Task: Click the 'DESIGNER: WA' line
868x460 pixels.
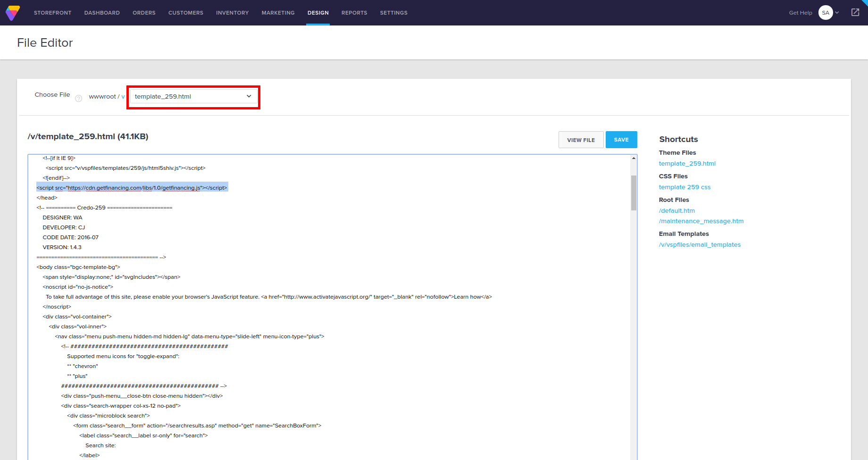Action: click(62, 217)
